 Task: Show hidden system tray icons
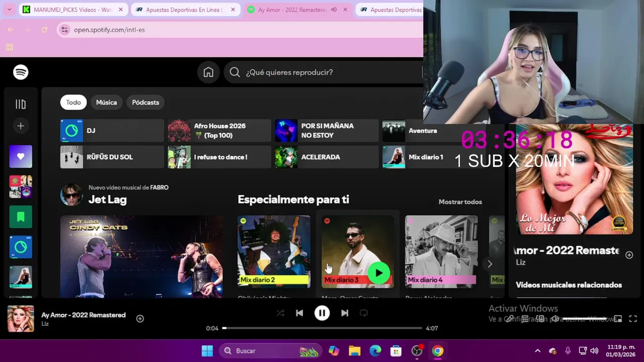coord(537,351)
